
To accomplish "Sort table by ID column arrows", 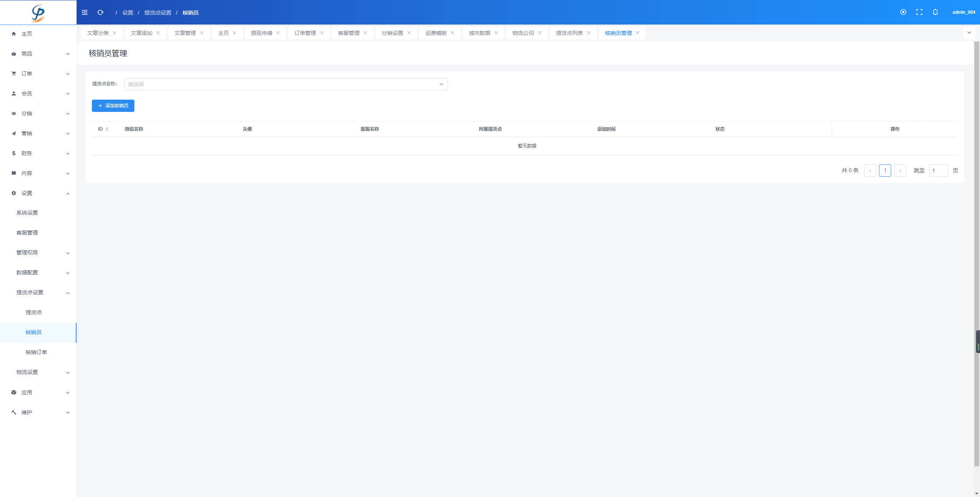I will (x=107, y=129).
